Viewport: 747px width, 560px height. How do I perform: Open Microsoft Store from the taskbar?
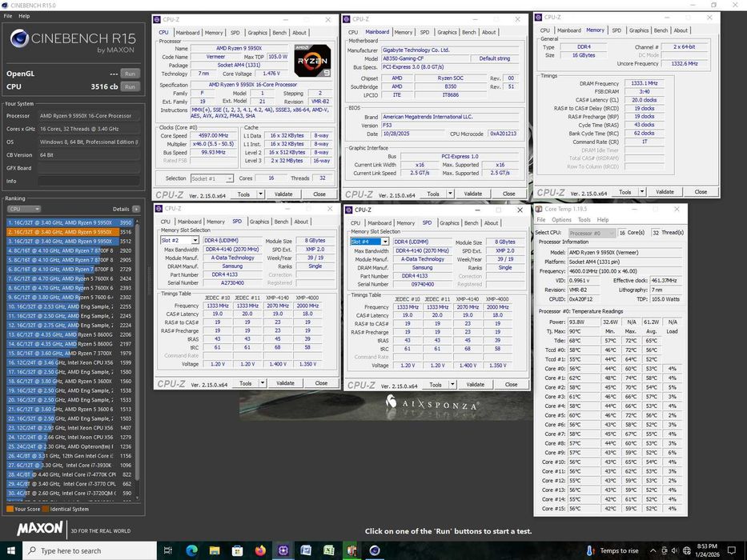point(237,550)
